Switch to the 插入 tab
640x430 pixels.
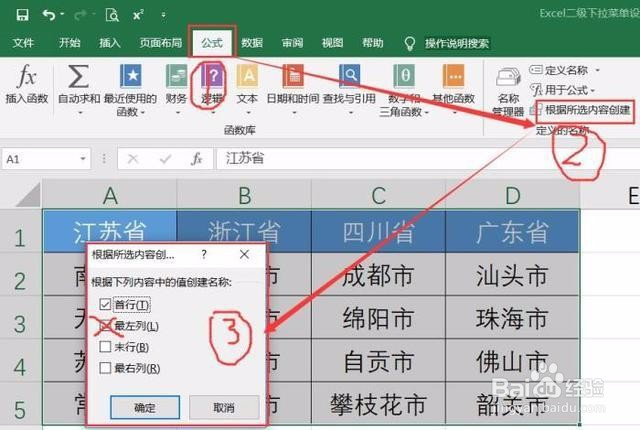[110, 43]
